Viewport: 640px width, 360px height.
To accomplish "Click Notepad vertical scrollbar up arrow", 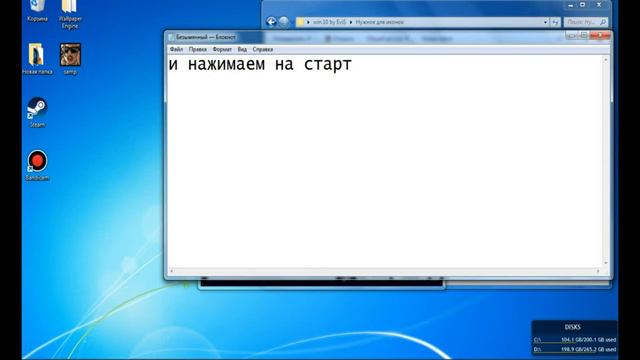I will coord(606,60).
